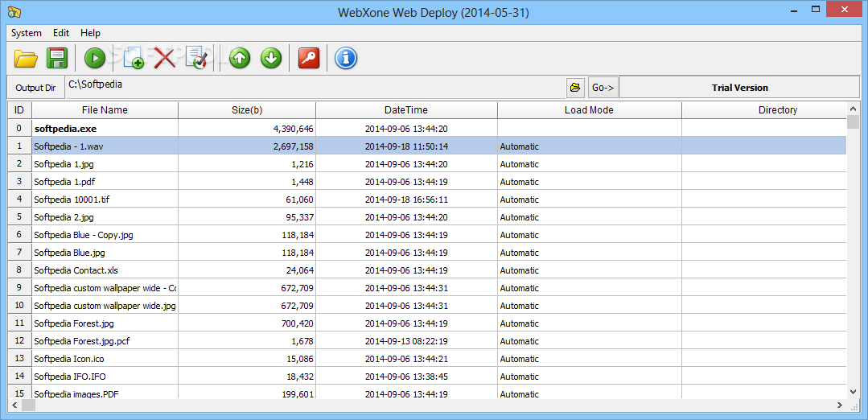Viewport: 868px width, 420px height.
Task: Start deployment with the green play button
Action: coord(95,58)
